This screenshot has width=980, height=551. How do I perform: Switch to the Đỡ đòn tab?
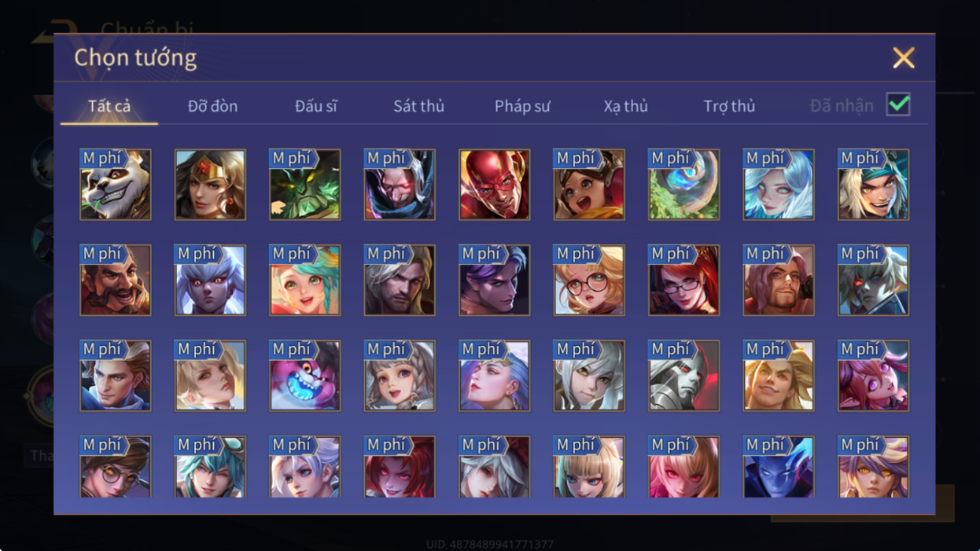pyautogui.click(x=212, y=106)
